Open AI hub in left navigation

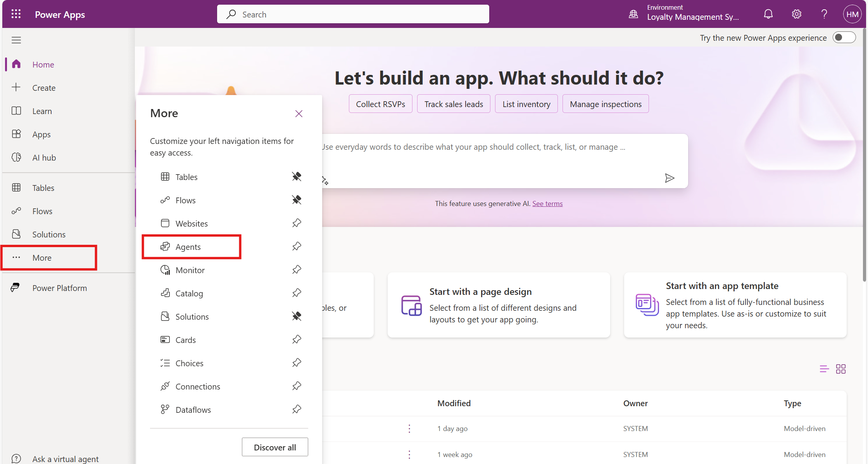coord(44,158)
